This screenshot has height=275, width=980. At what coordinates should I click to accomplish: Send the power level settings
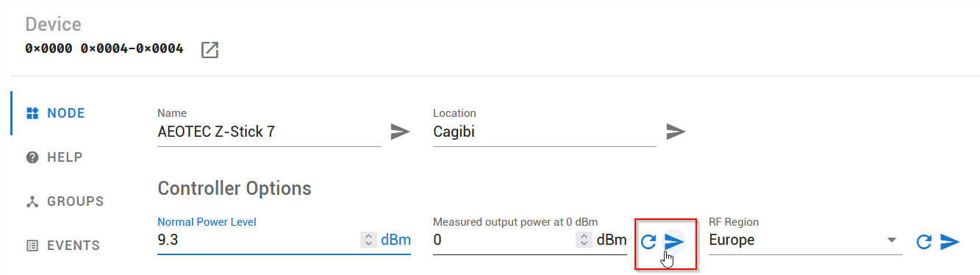[x=674, y=241]
